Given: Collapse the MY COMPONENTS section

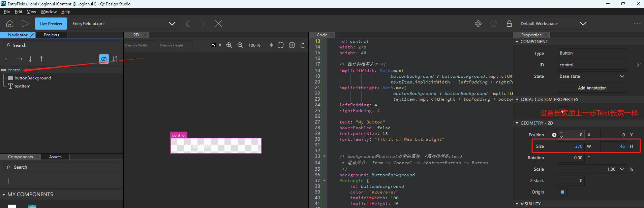Looking at the screenshot, I should coord(4,195).
